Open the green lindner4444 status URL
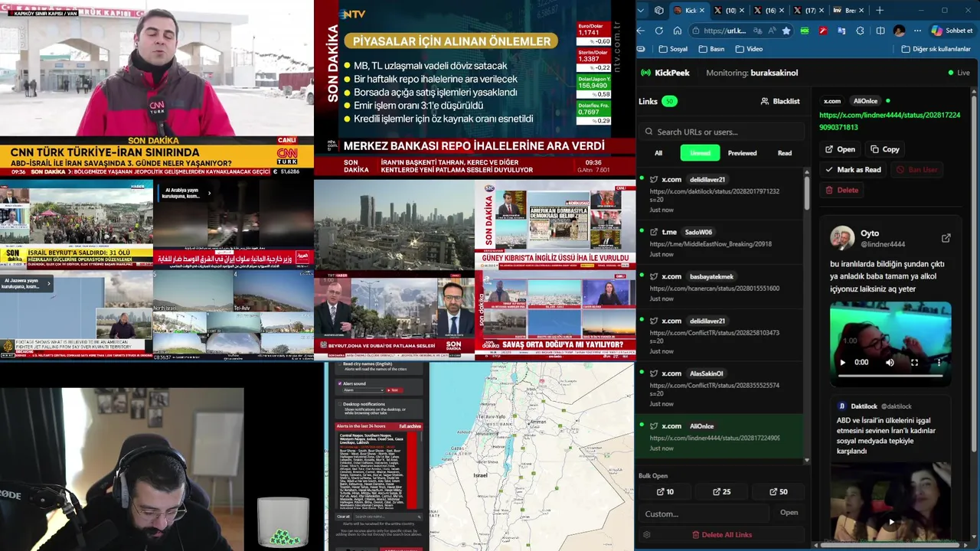 [889, 121]
